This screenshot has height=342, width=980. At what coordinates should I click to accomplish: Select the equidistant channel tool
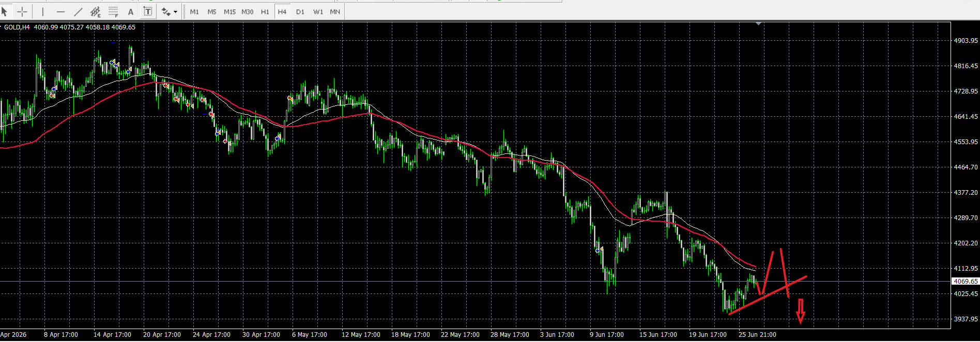point(96,11)
